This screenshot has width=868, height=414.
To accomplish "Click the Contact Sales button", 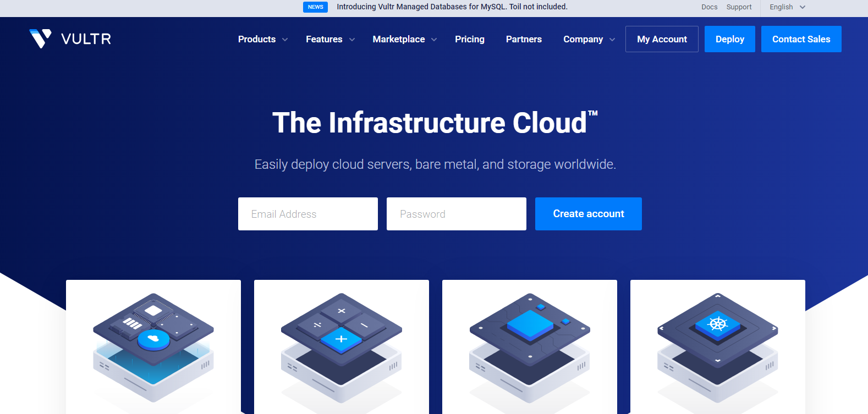I will (801, 39).
